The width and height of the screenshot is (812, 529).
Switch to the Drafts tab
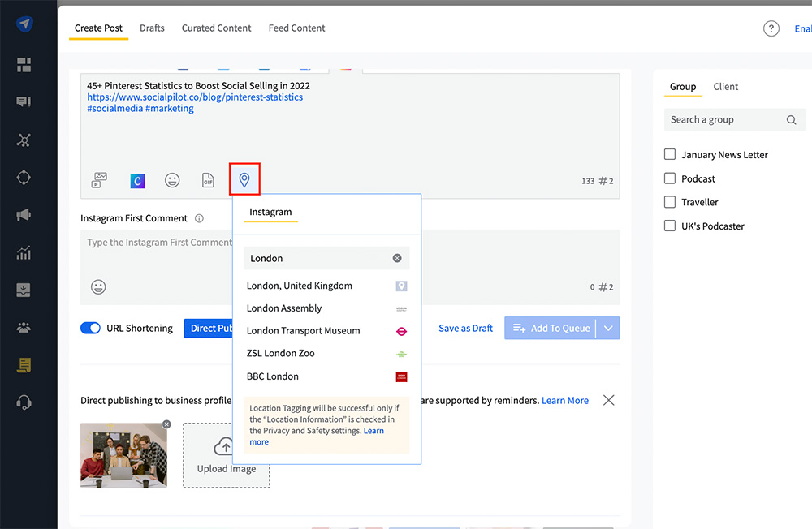pyautogui.click(x=153, y=28)
